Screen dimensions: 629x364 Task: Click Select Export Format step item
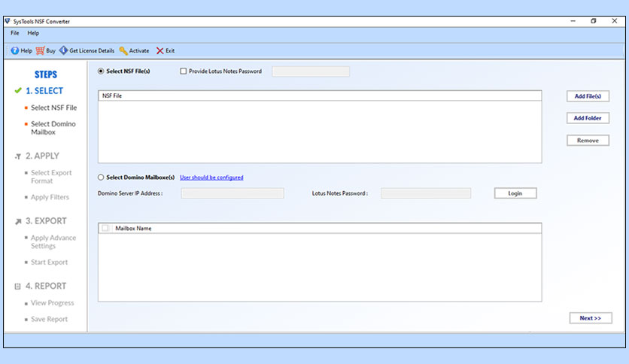(51, 177)
